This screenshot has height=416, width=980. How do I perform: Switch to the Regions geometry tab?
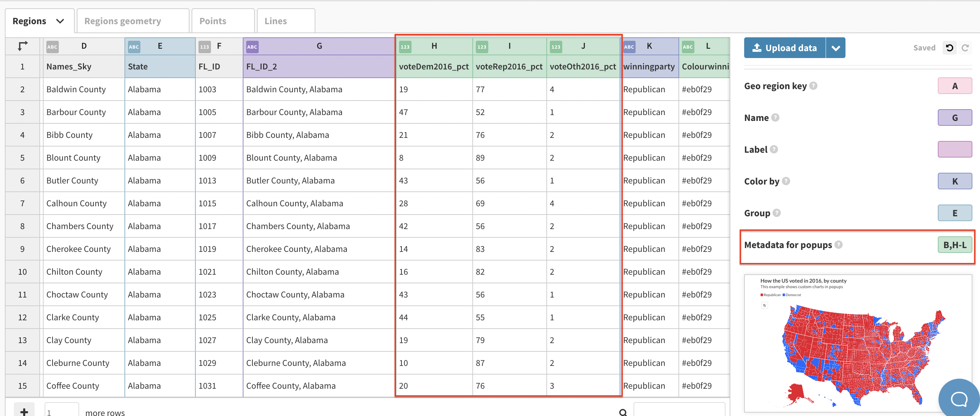tap(133, 21)
